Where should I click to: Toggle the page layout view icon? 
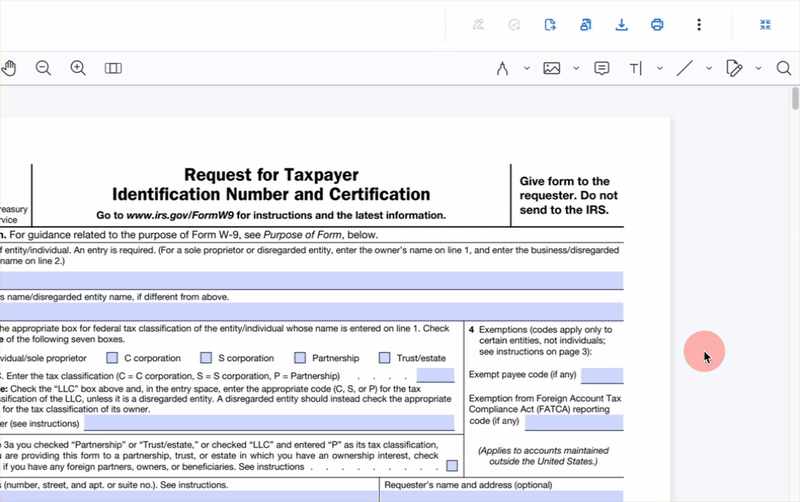(113, 68)
